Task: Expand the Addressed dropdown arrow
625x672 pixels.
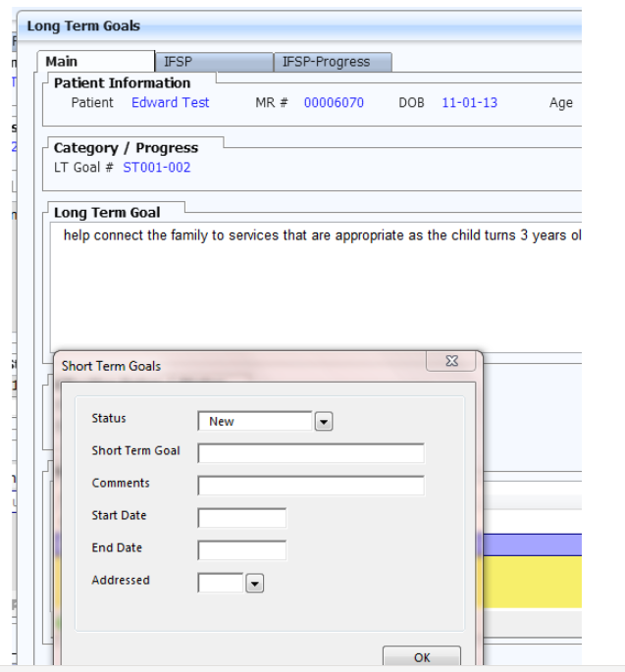Action: pos(254,584)
